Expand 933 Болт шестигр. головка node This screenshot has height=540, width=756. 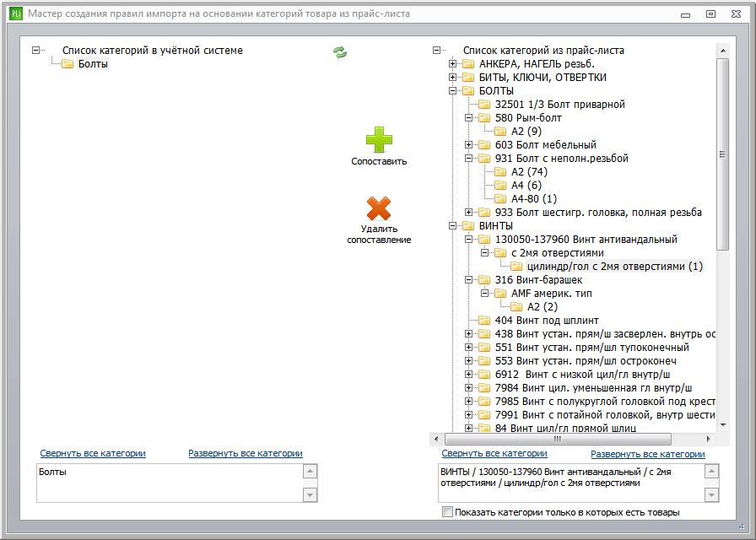pyautogui.click(x=468, y=212)
